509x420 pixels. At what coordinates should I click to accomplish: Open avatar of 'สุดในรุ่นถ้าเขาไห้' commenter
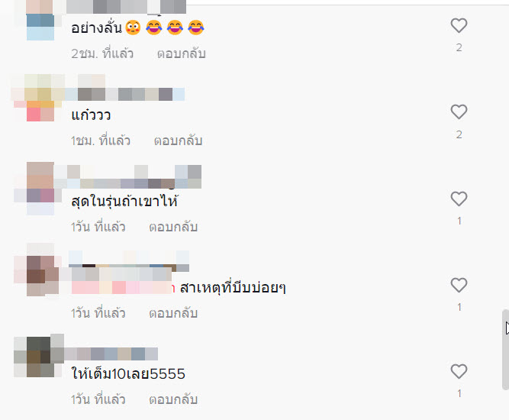40,189
